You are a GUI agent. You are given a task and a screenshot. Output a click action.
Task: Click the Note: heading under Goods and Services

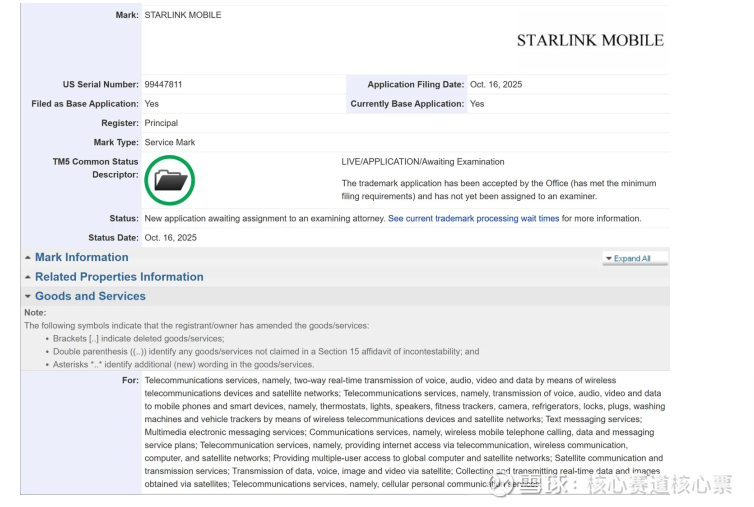click(35, 313)
